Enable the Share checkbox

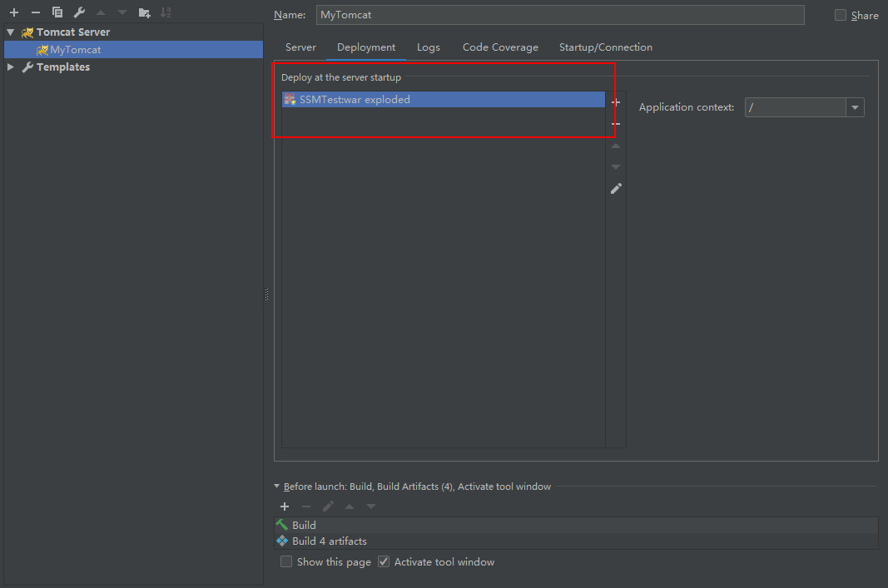pos(841,15)
